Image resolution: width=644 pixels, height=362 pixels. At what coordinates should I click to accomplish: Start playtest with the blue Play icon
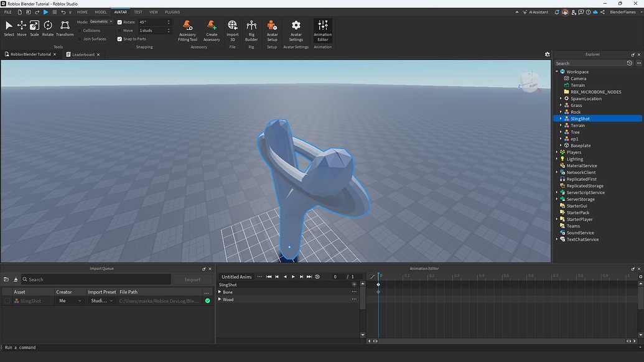[45, 12]
